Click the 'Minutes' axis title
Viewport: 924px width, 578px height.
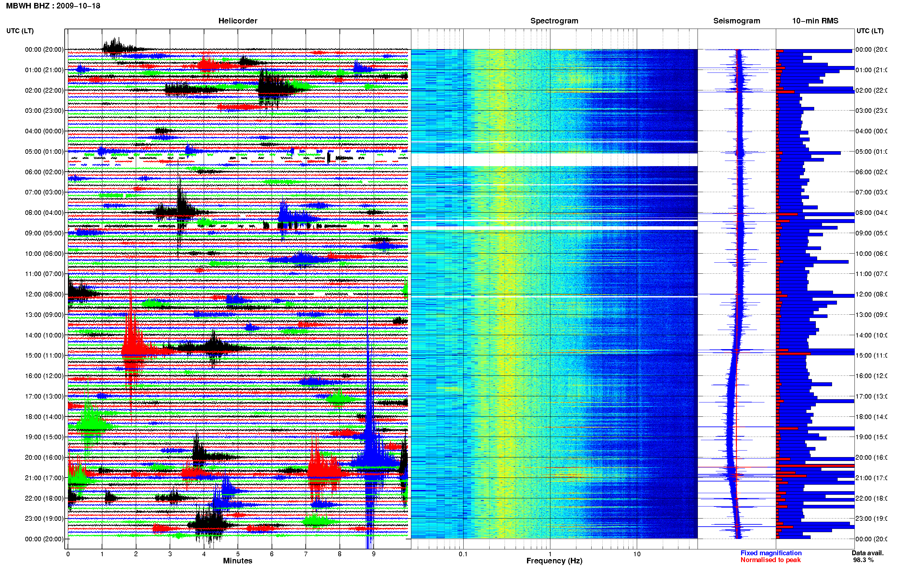pyautogui.click(x=237, y=561)
